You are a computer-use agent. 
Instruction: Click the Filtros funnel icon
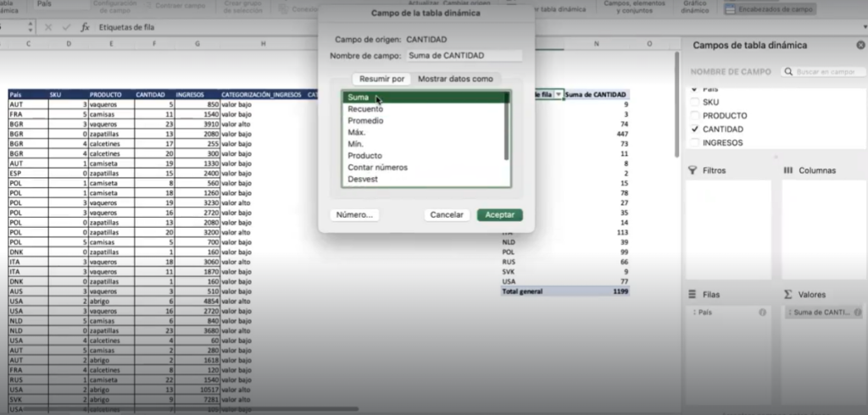click(692, 170)
